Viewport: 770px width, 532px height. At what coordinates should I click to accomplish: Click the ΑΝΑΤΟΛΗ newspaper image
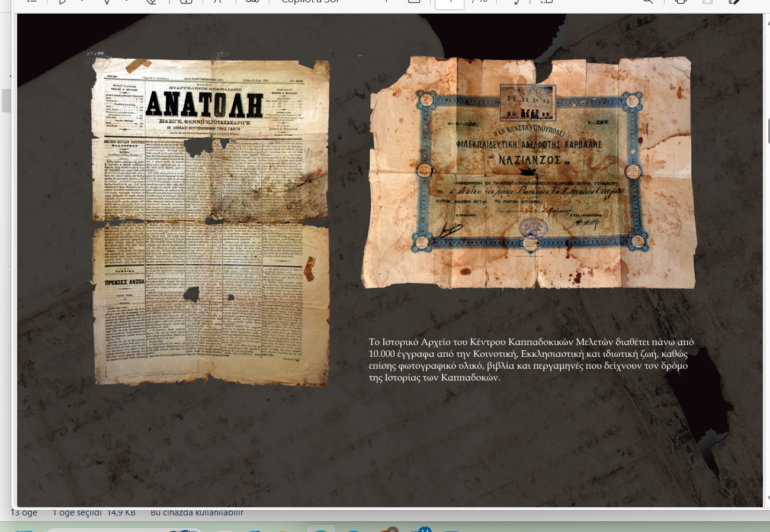[211, 222]
